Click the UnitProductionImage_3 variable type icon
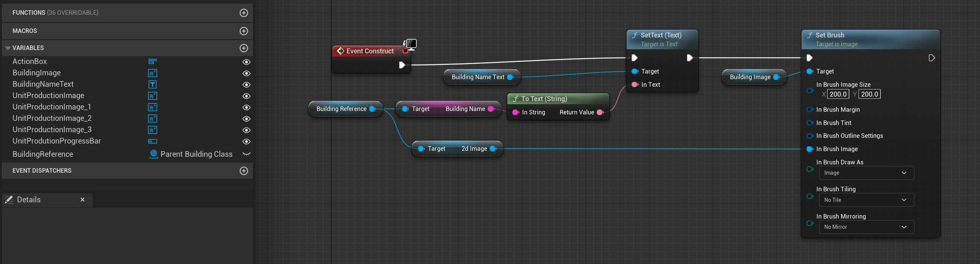Screen dimensions: 980x264 coord(153,130)
